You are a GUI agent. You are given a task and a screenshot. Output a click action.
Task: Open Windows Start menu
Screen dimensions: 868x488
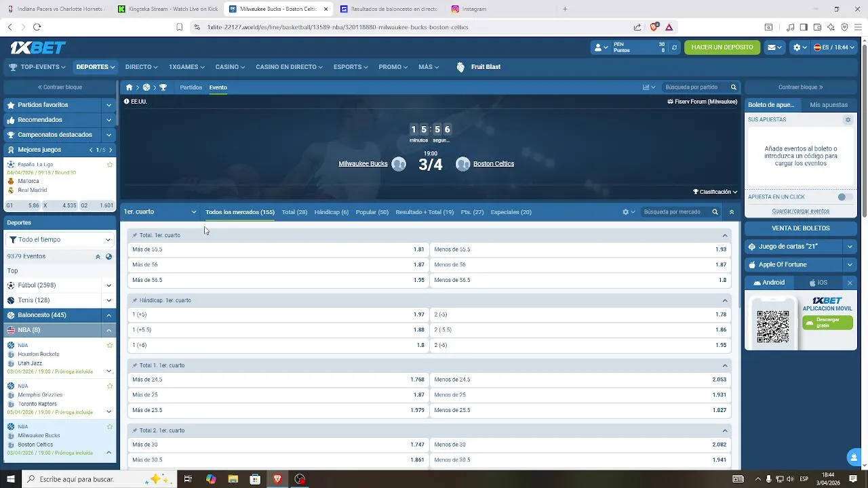pos(11,479)
